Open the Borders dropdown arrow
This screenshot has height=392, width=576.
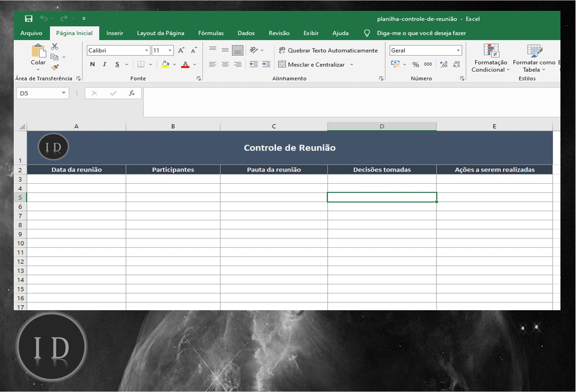tap(151, 64)
